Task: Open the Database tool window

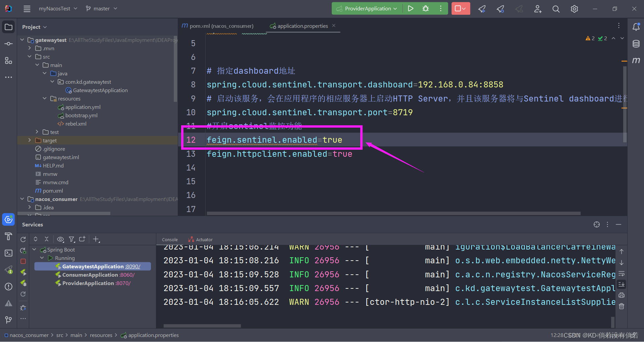Action: 636,44
